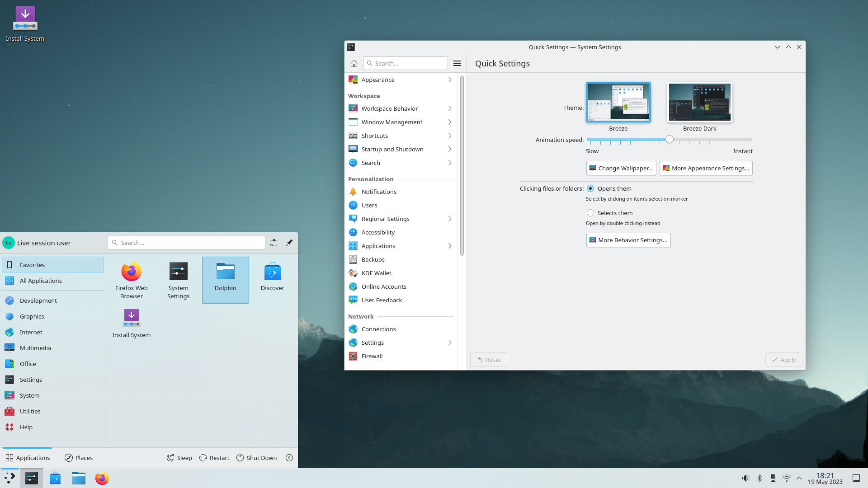Select the Breeze theme thumbnail

pos(618,102)
